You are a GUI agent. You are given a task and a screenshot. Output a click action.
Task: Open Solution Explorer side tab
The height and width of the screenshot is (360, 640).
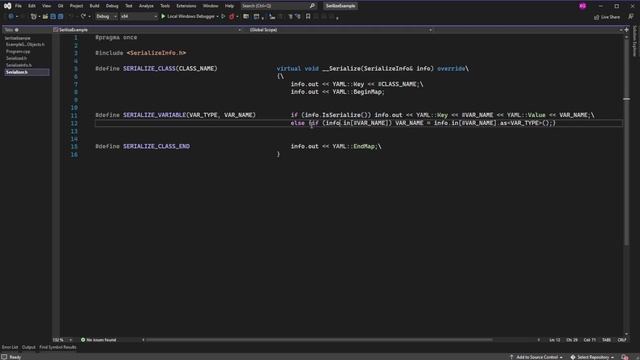point(635,41)
